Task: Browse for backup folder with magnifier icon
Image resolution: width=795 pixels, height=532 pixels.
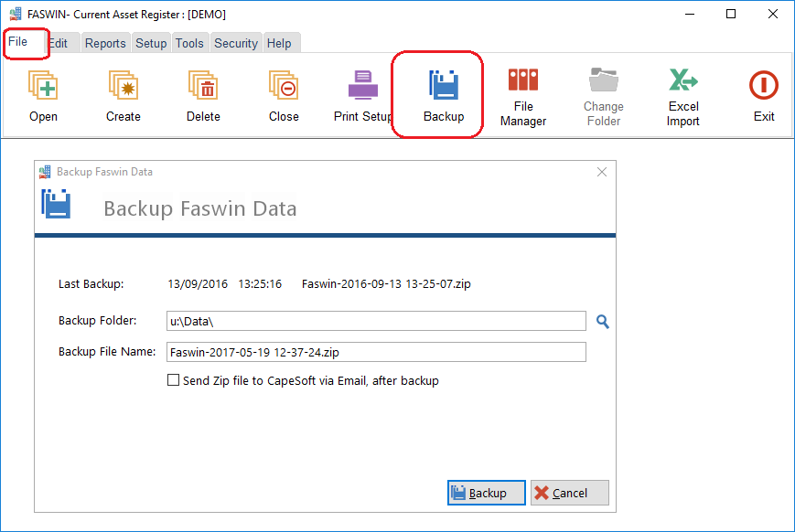Action: 602,321
